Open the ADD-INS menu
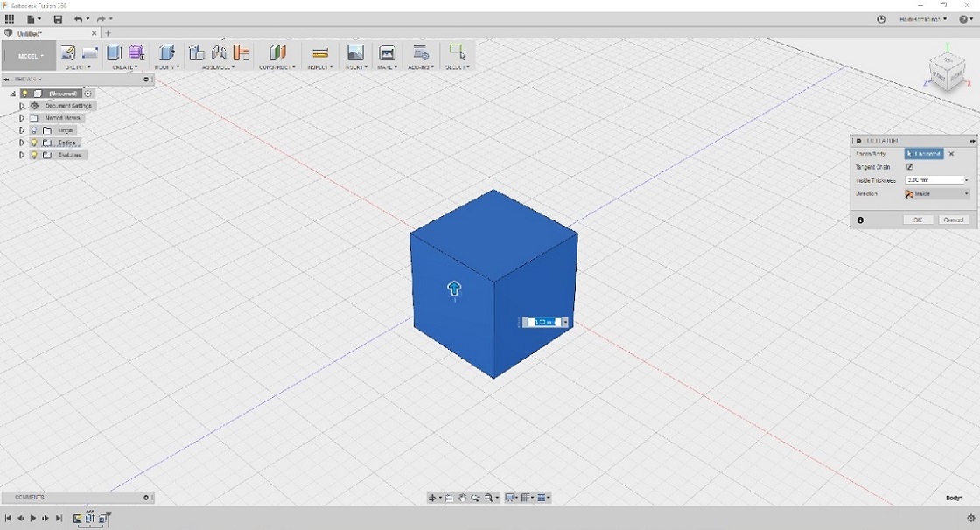The height and width of the screenshot is (530, 980). coord(421,66)
